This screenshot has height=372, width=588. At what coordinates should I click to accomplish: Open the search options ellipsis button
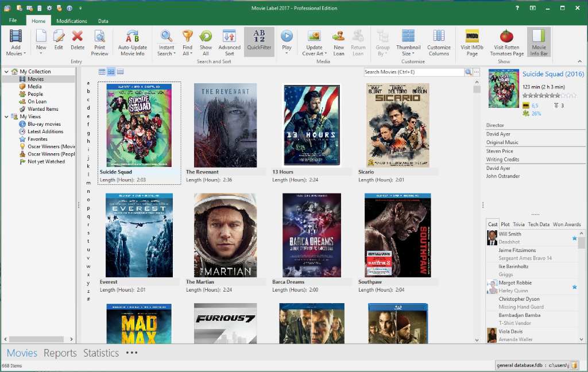coord(476,72)
